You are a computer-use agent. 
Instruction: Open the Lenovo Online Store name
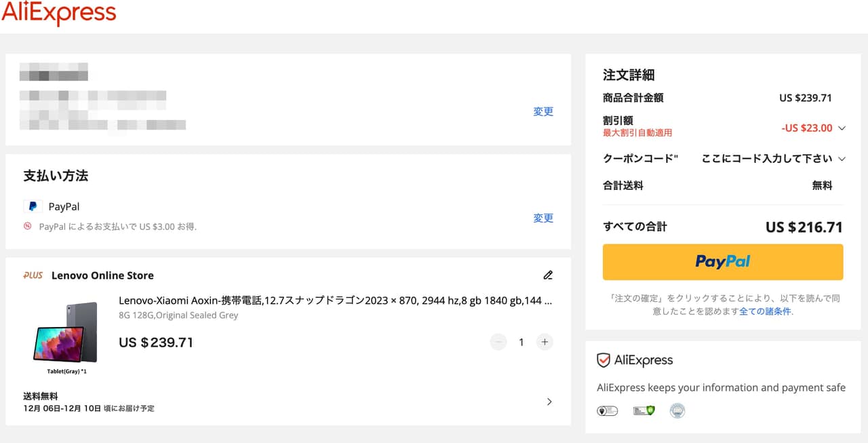point(102,275)
